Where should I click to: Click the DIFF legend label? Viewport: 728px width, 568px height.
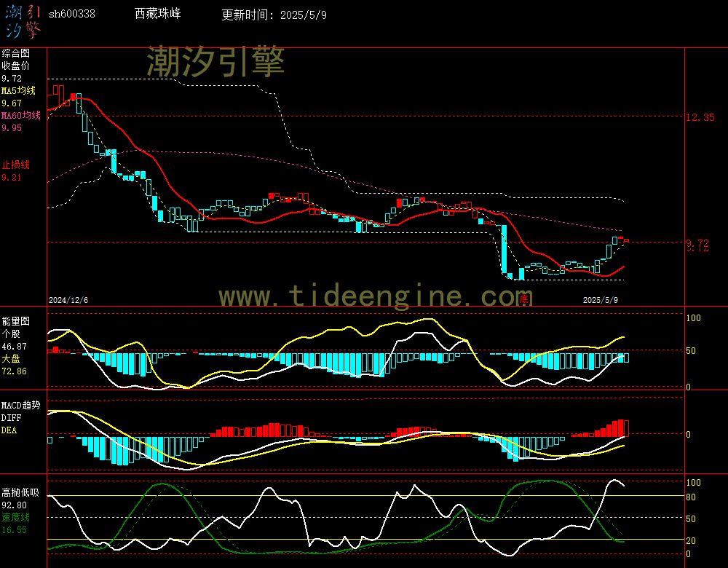11,417
